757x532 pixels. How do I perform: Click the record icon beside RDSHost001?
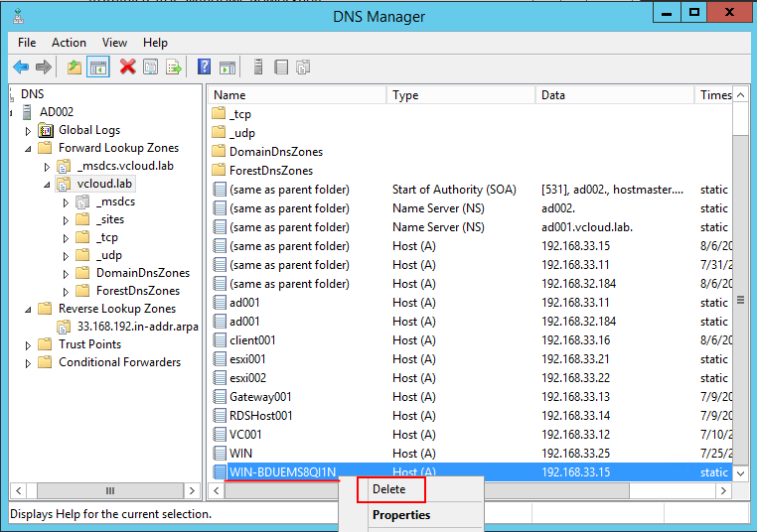(220, 415)
